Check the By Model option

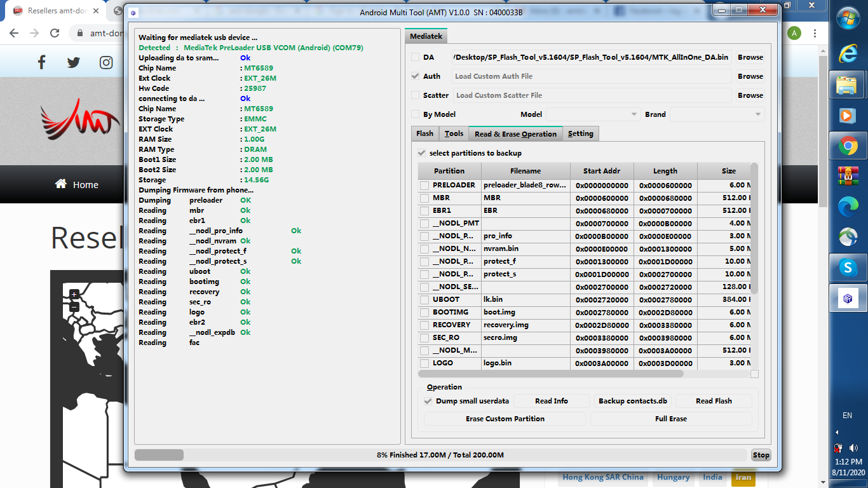point(416,114)
